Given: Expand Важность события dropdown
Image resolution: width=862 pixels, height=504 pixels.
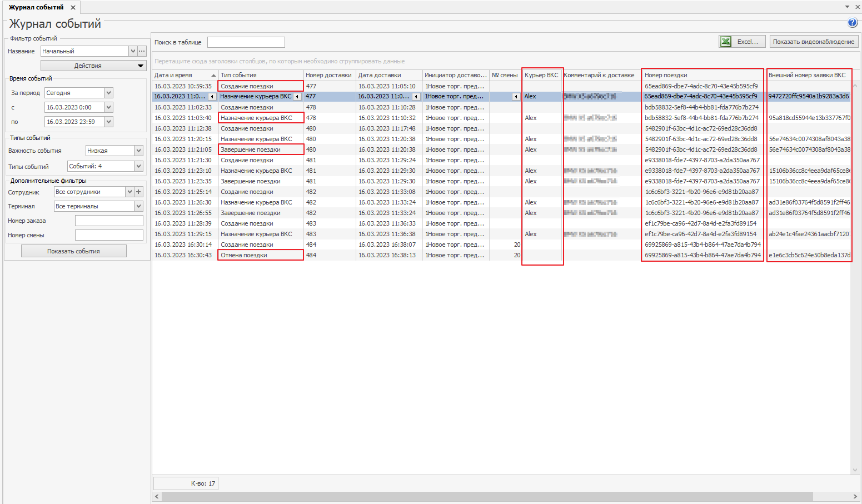Looking at the screenshot, I should click(139, 151).
